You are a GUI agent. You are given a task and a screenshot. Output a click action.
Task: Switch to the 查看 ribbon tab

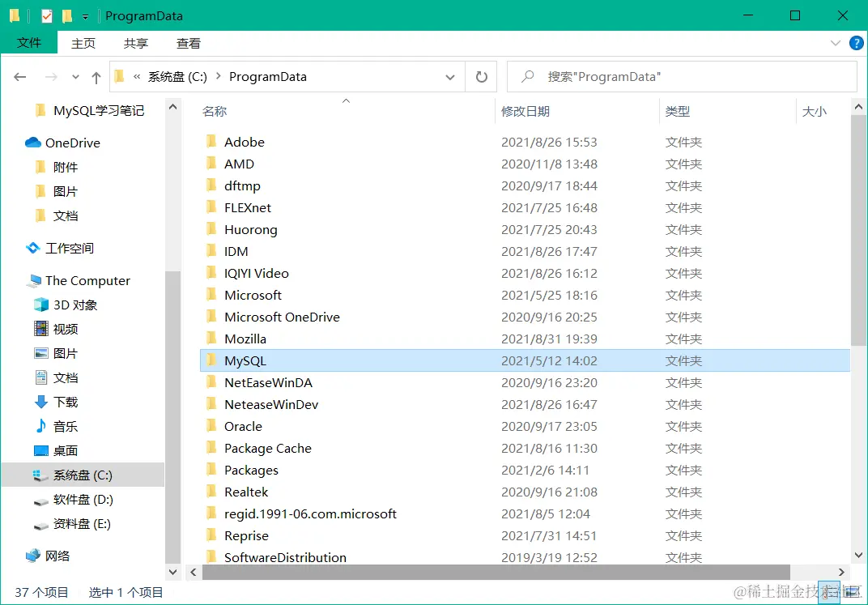[188, 43]
